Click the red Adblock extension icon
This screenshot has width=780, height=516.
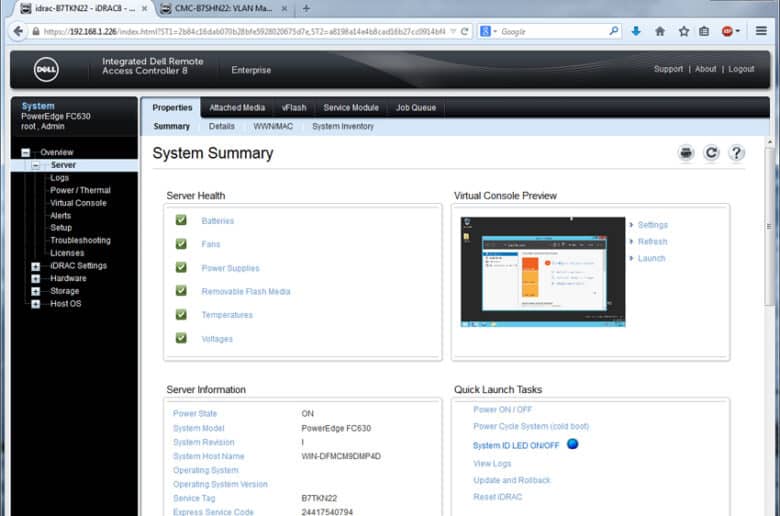(727, 31)
